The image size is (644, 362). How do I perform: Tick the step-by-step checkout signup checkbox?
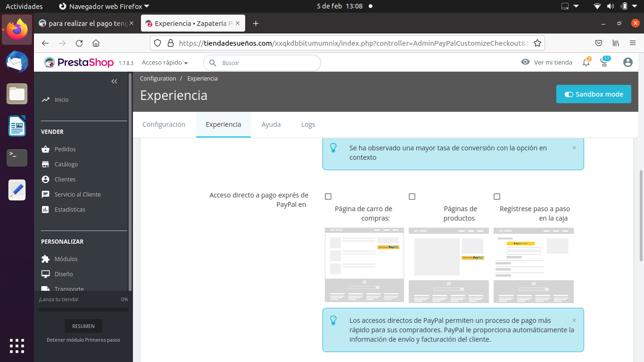(x=496, y=197)
